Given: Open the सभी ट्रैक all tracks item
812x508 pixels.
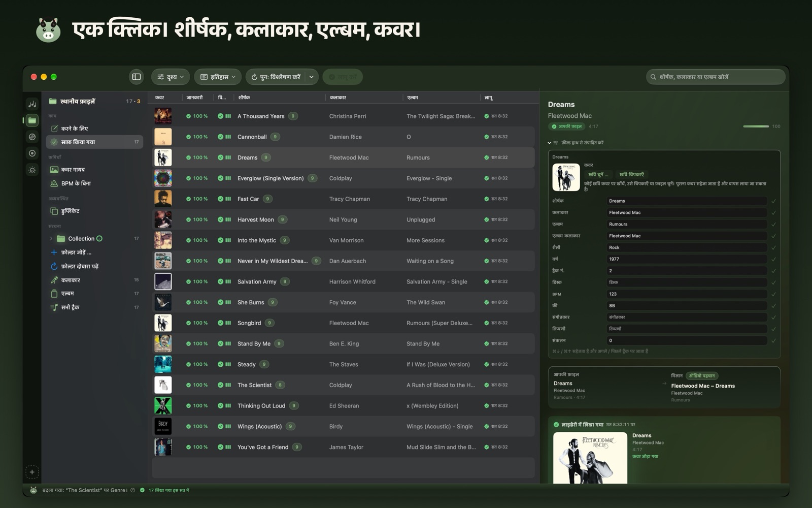Looking at the screenshot, I should point(94,307).
